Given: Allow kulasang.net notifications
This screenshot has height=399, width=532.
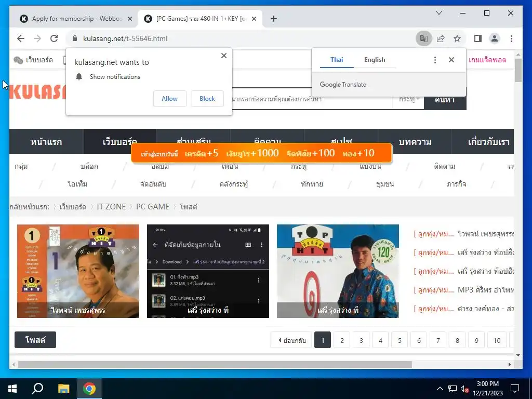Looking at the screenshot, I should coord(170,98).
